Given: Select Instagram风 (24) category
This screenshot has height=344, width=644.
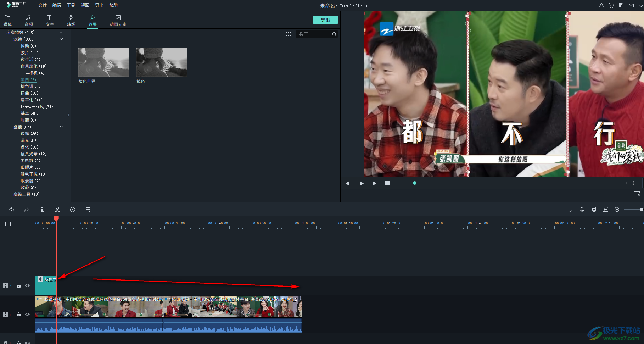Looking at the screenshot, I should (37, 107).
